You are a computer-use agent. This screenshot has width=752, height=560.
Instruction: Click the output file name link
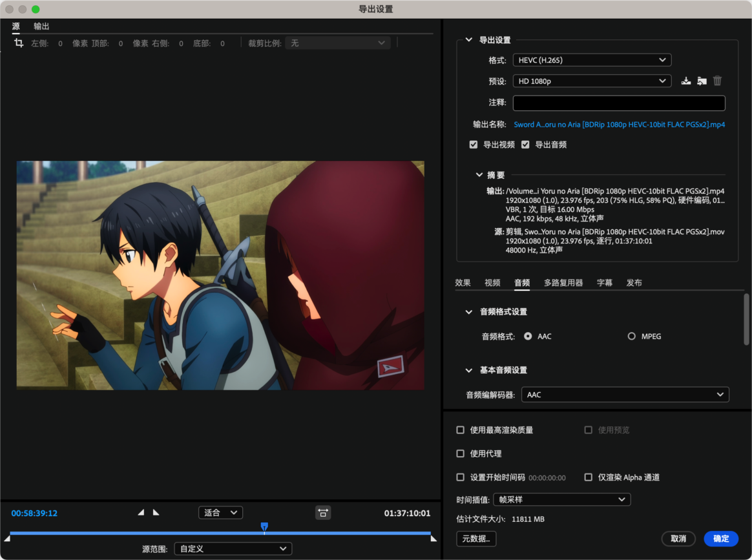pyautogui.click(x=619, y=125)
